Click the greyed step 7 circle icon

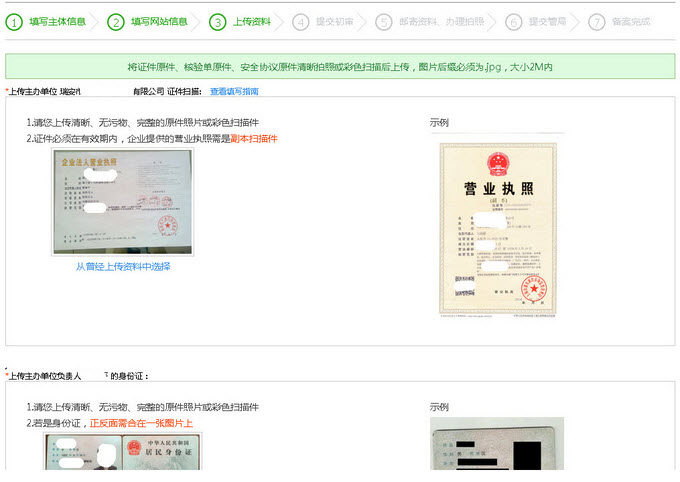[596, 21]
